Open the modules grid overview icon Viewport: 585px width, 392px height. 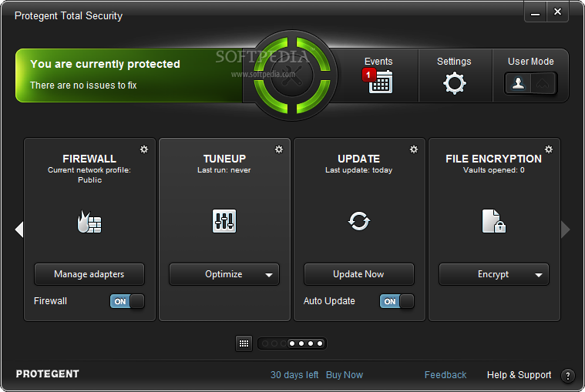tap(244, 343)
